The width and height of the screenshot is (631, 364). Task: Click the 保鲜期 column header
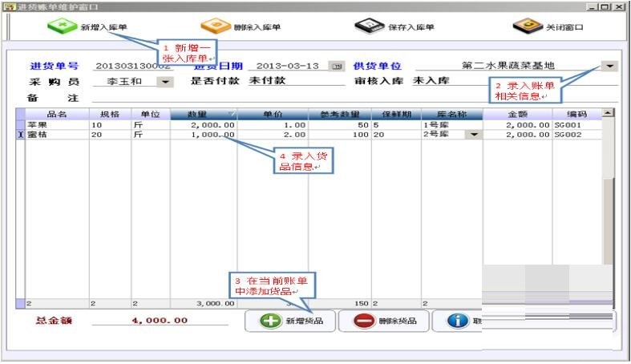coord(396,114)
